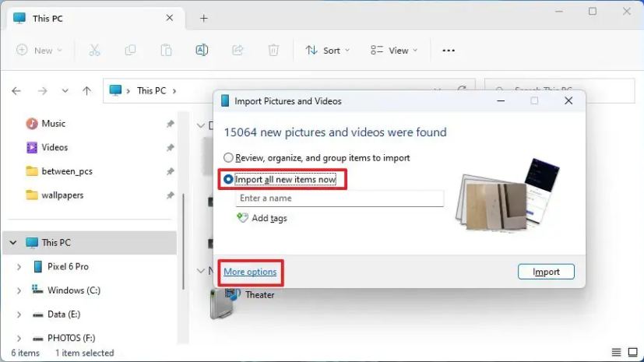Viewport: 644px width, 362px height.
Task: Add a new tab with plus button
Action: tap(204, 18)
